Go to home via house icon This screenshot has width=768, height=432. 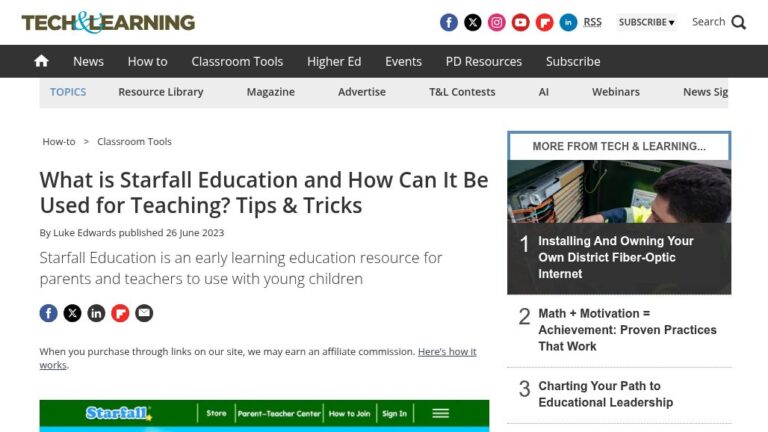tap(42, 61)
